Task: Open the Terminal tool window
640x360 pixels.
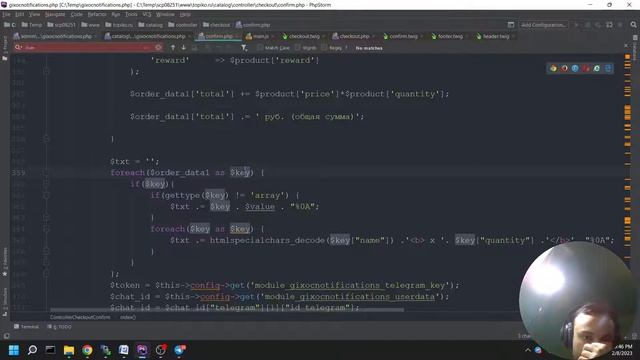Action: 26,327
